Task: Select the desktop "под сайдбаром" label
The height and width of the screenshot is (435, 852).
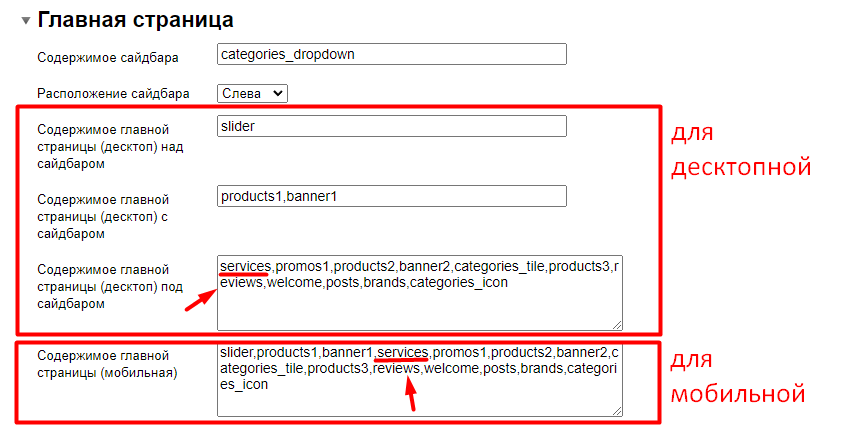Action: pos(104,287)
